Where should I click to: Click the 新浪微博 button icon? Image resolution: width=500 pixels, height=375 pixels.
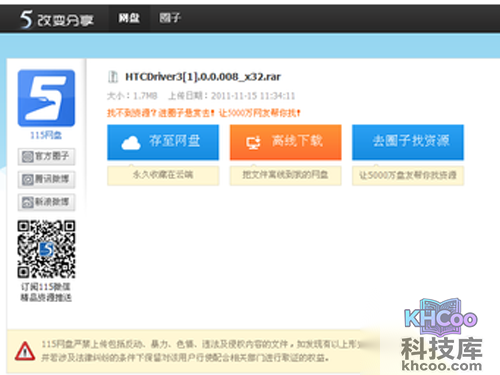click(28, 202)
